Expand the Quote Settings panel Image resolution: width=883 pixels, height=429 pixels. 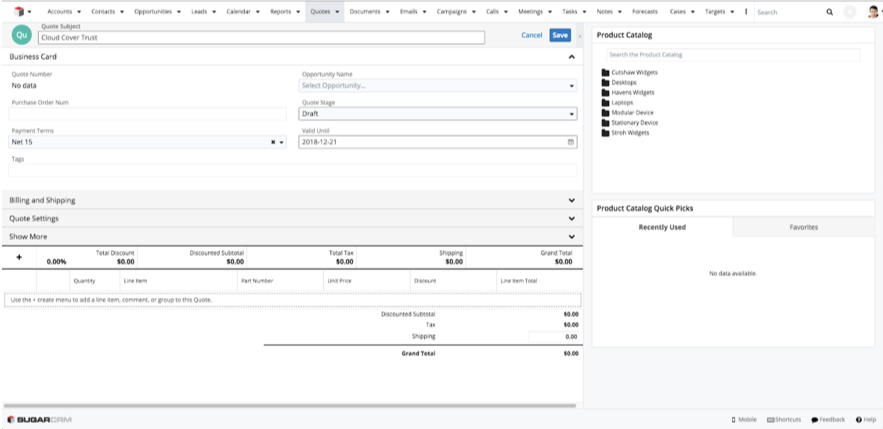(x=290, y=218)
